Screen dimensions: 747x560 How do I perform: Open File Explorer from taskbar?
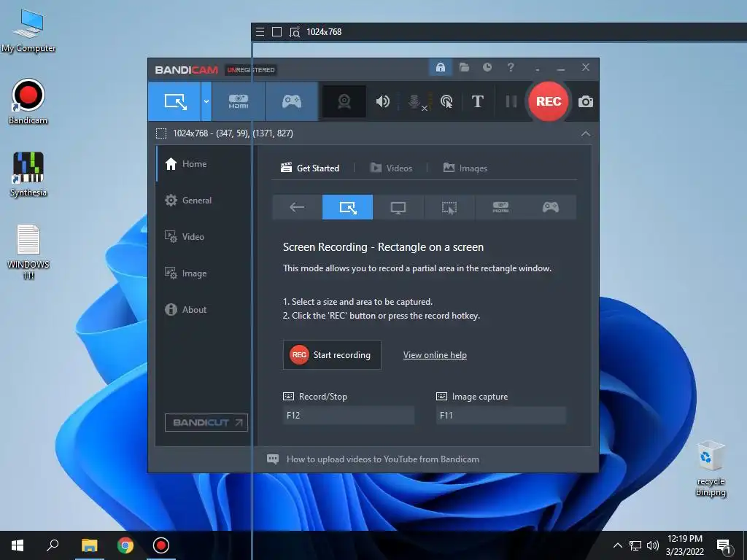point(89,545)
